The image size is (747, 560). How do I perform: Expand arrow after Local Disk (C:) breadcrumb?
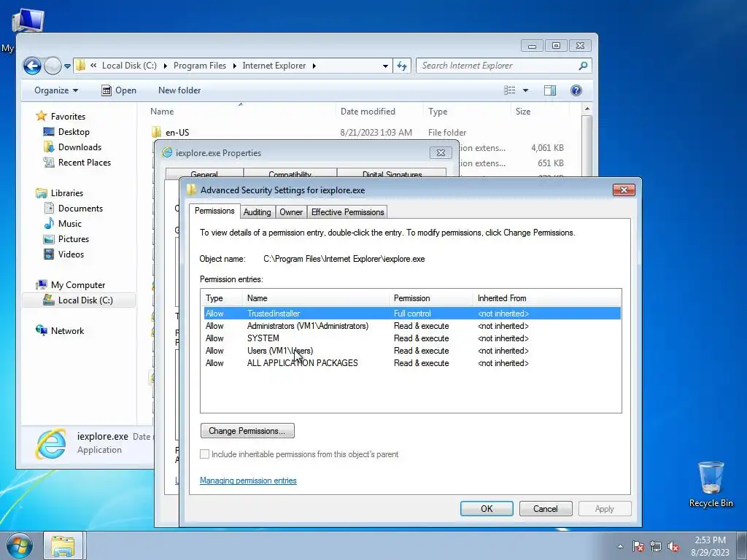(166, 66)
